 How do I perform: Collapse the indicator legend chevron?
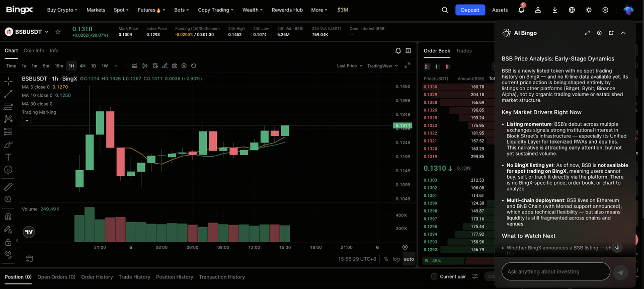(x=27, y=121)
